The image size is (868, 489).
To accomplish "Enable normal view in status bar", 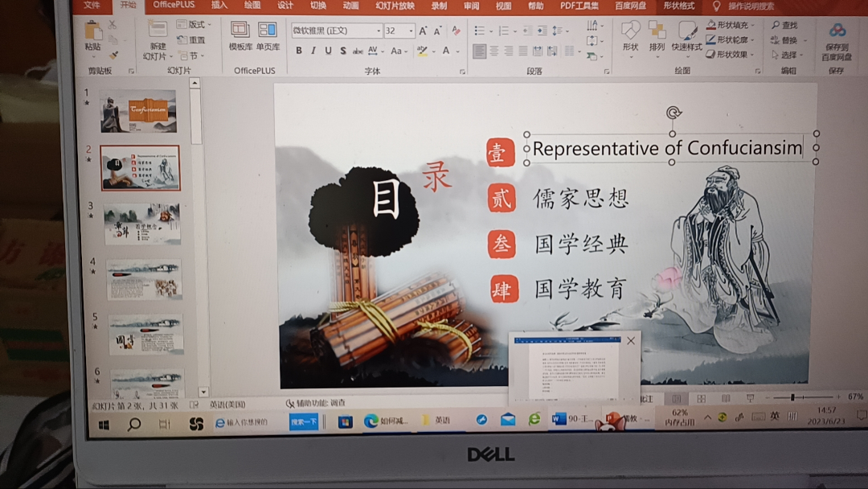I will (x=676, y=398).
